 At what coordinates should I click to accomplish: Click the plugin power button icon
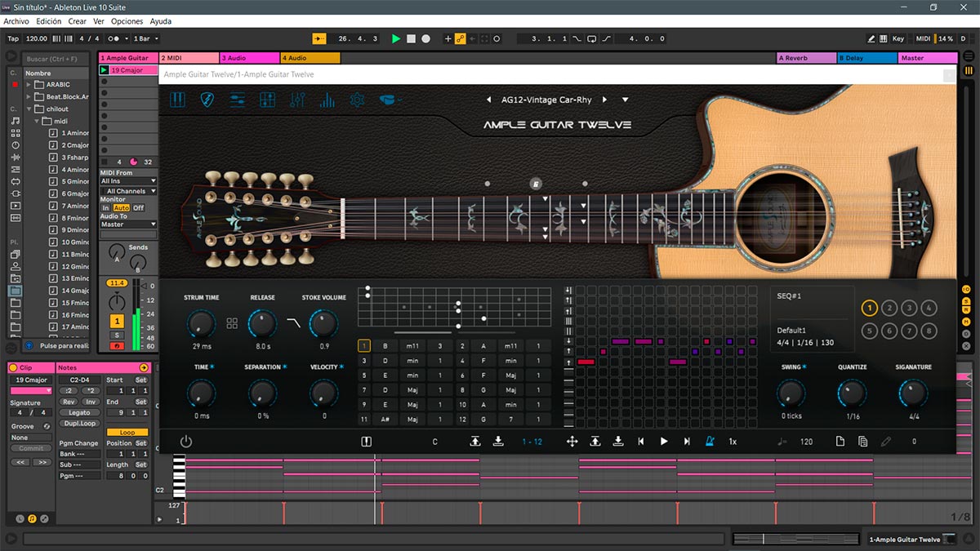[x=186, y=442]
